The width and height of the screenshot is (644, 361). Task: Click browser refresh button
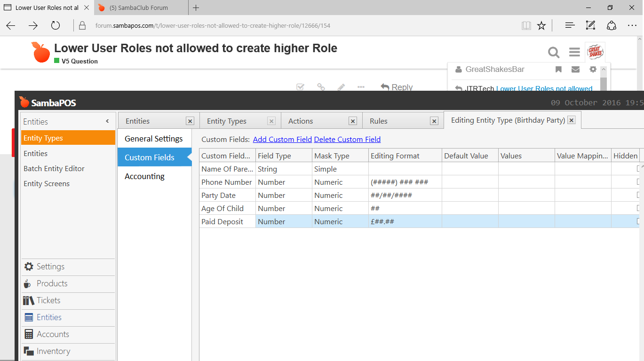click(56, 25)
